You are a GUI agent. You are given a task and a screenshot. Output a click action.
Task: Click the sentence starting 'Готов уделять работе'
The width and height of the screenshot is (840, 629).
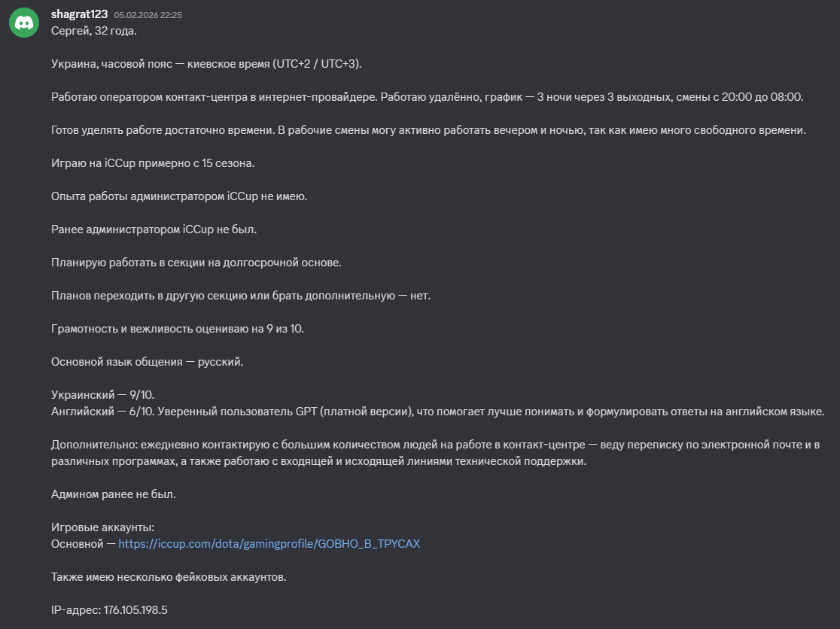click(428, 130)
